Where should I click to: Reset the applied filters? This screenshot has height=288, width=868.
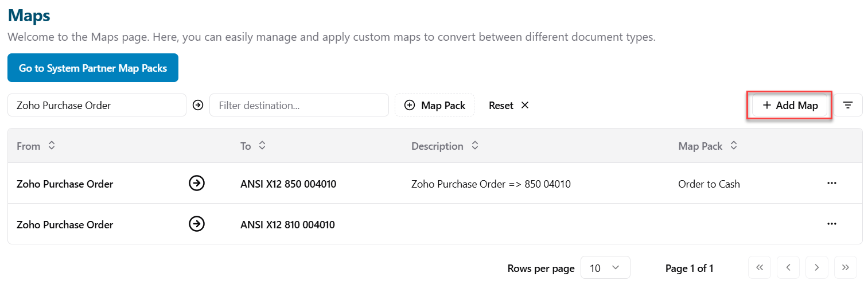pos(508,106)
